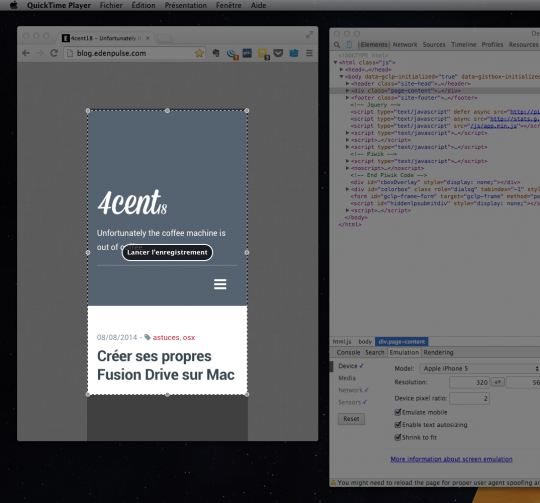Click the right-middle selection handle

[247, 252]
